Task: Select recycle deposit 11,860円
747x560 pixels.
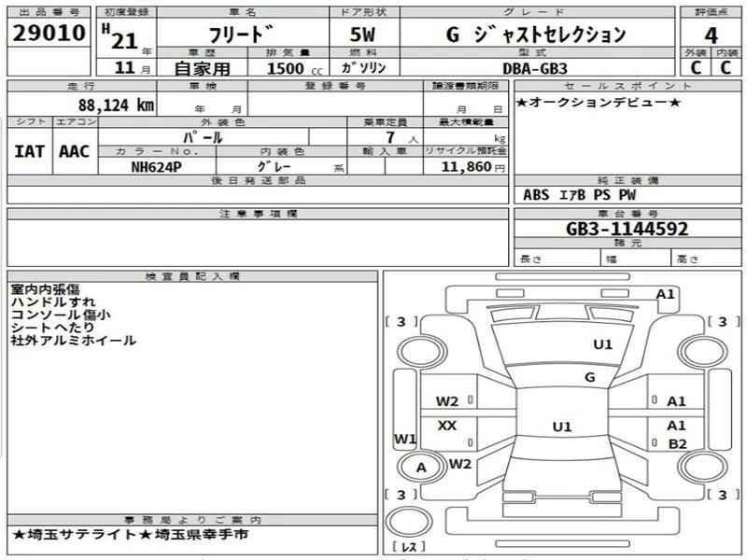Action: coord(473,167)
